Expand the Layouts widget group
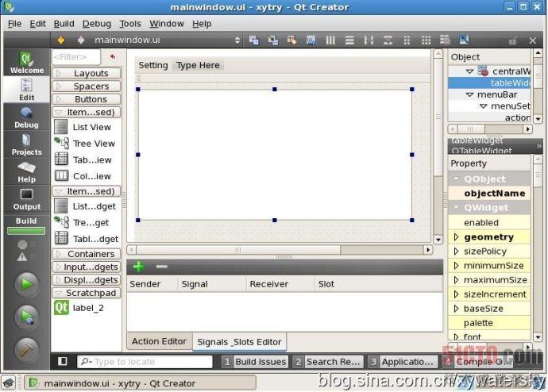The height and width of the screenshot is (392, 548). 87,73
